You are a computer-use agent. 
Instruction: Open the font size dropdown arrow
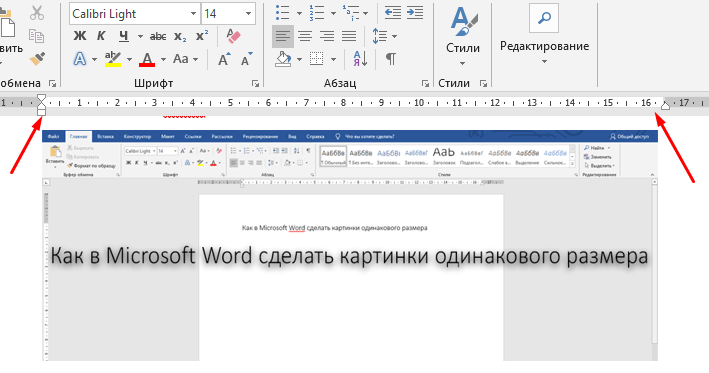[248, 14]
